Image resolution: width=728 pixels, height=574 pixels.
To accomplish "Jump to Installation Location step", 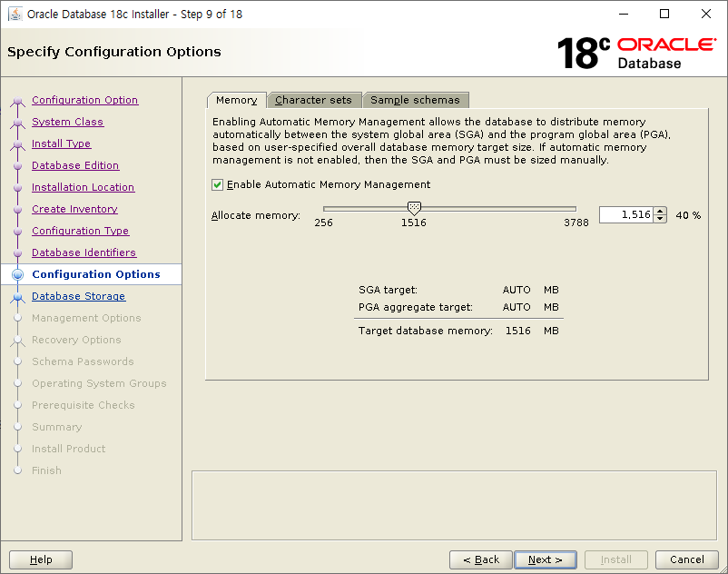I will click(84, 187).
